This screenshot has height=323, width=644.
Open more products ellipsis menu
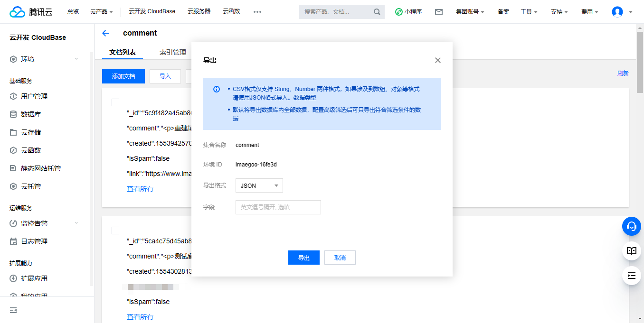pos(257,12)
